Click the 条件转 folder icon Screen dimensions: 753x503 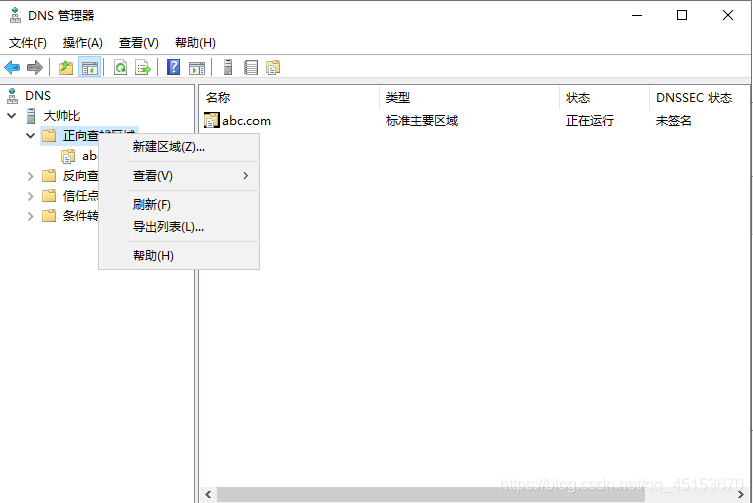point(49,216)
